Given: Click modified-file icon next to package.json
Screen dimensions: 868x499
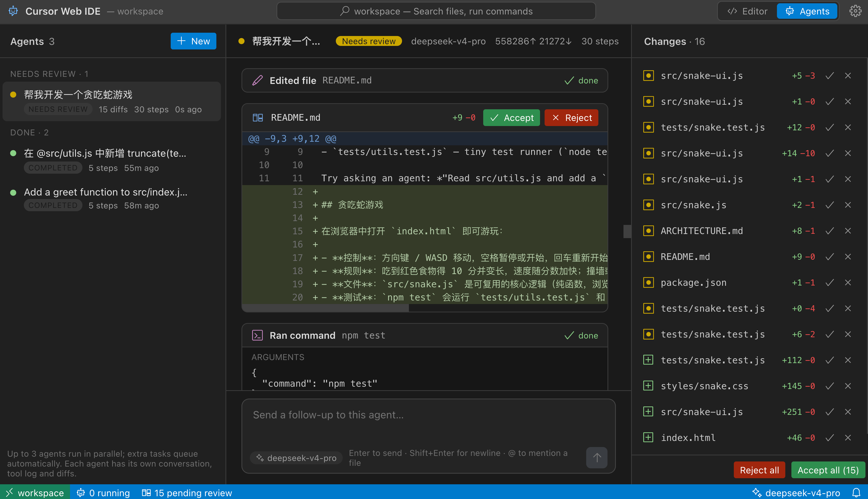Looking at the screenshot, I should pos(648,282).
